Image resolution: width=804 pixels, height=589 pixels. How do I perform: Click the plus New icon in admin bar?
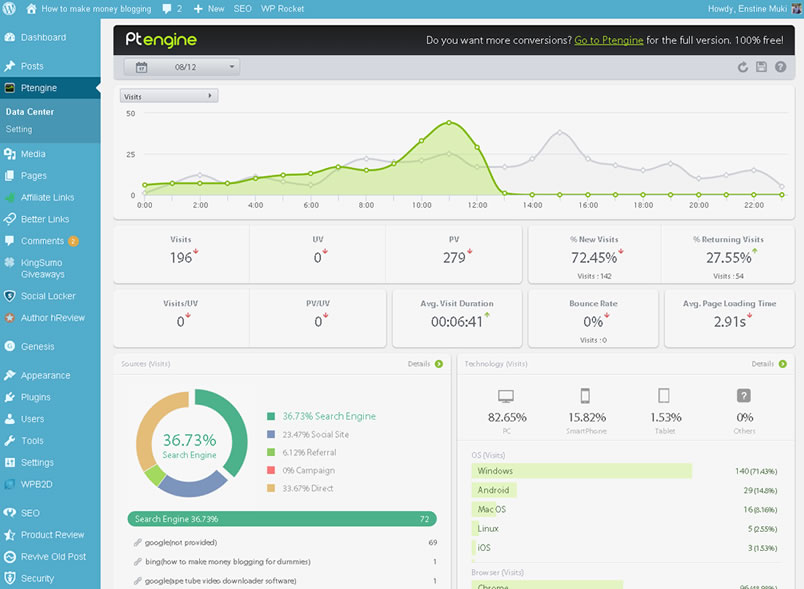coord(198,9)
